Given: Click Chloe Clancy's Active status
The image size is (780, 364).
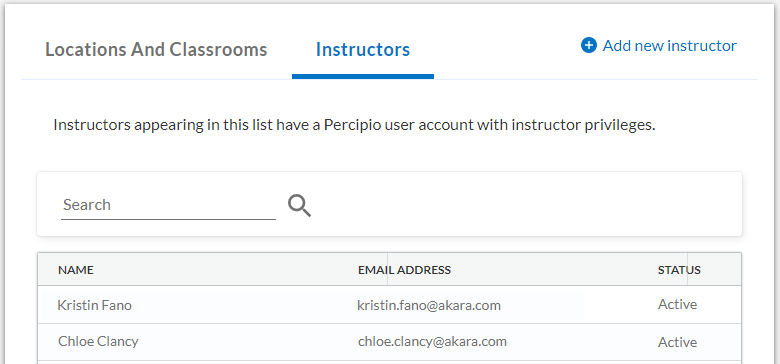Looking at the screenshot, I should coord(678,342).
